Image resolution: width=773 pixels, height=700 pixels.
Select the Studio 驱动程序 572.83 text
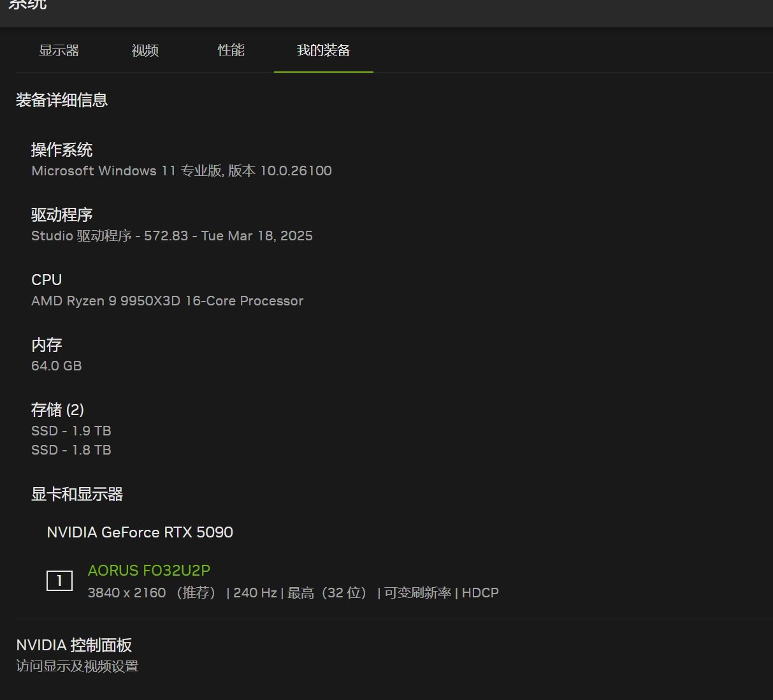pos(172,236)
